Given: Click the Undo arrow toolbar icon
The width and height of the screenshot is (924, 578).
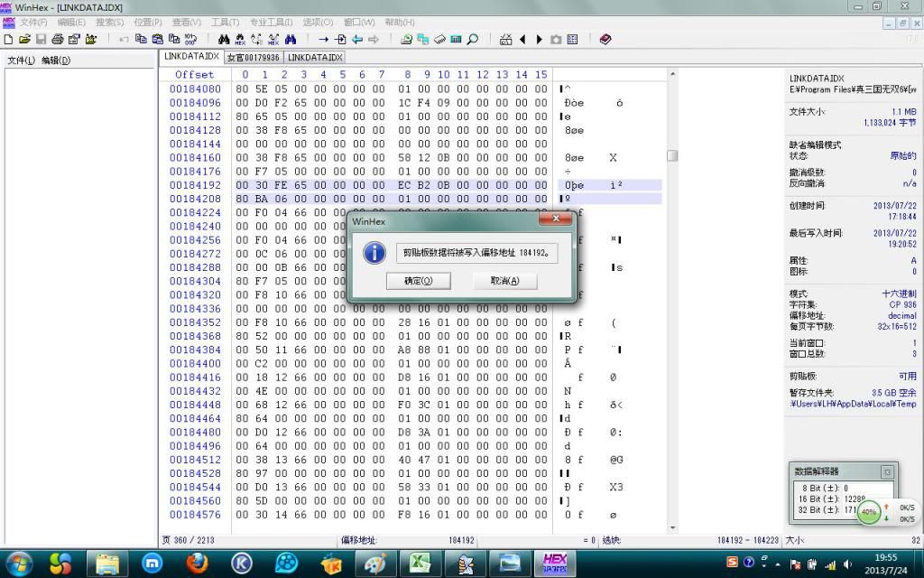Looking at the screenshot, I should (125, 40).
